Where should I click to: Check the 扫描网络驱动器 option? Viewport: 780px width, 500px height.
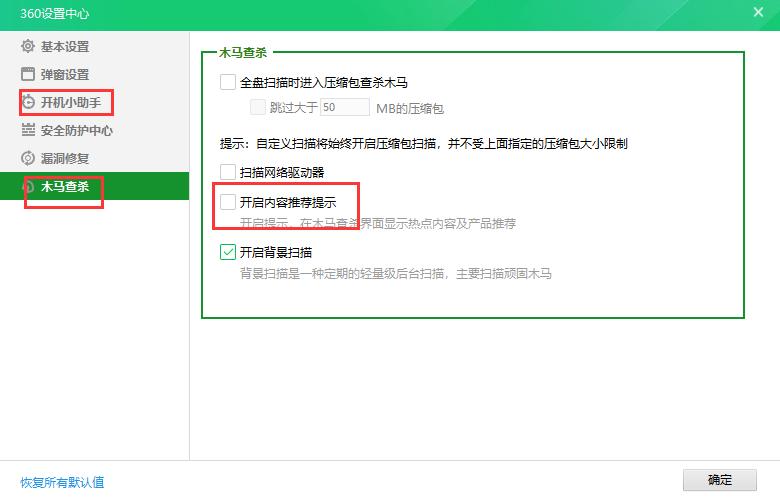(x=228, y=172)
